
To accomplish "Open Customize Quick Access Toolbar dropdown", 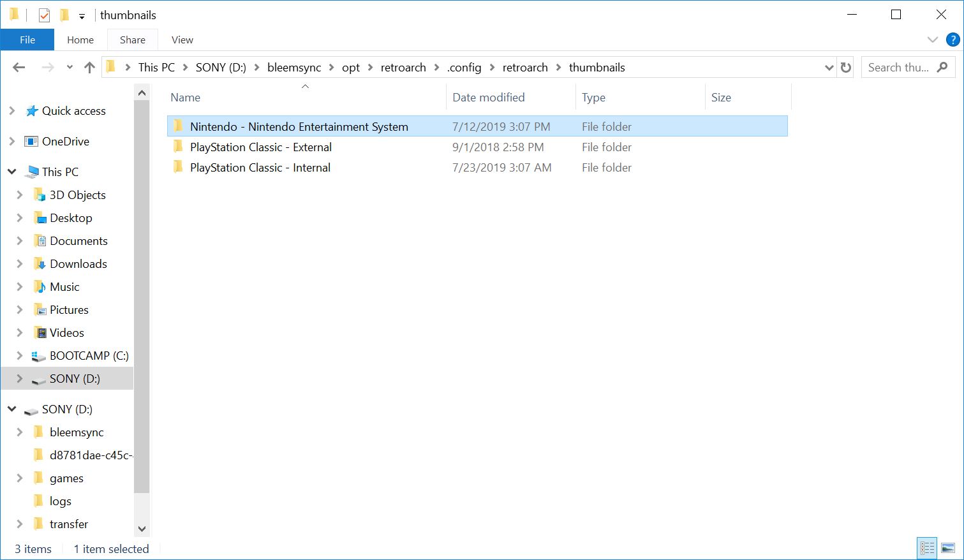I will click(82, 16).
